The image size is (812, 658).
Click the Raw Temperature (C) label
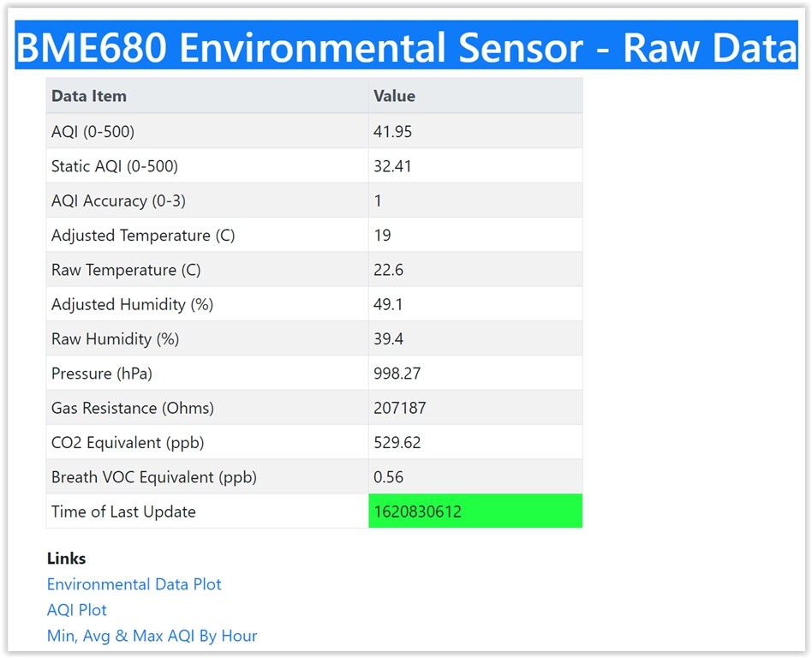pos(126,270)
